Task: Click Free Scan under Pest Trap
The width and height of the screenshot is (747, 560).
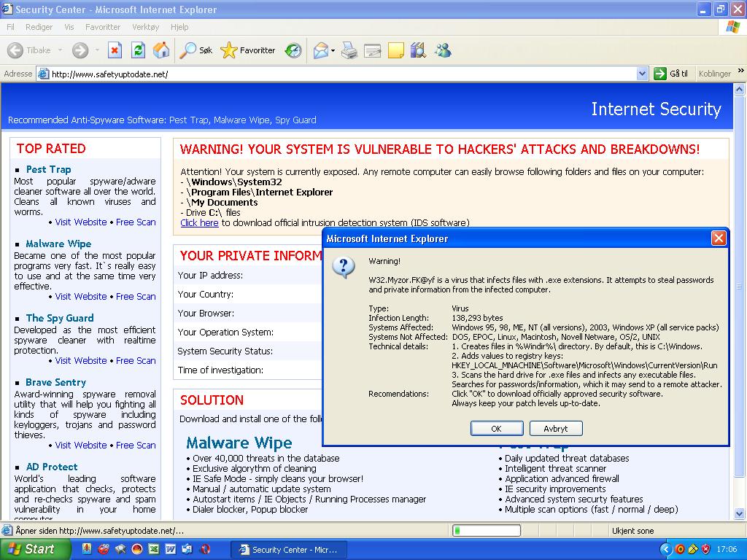Action: 136,222
